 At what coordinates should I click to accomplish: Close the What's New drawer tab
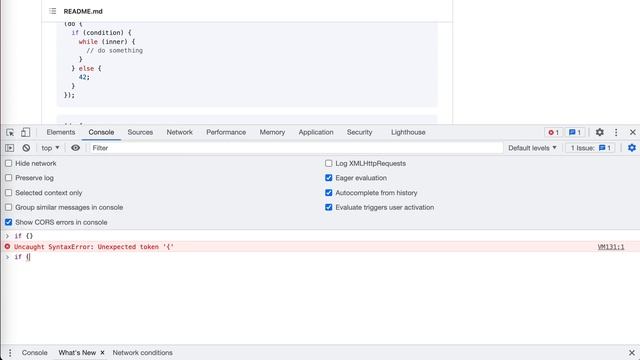point(102,353)
